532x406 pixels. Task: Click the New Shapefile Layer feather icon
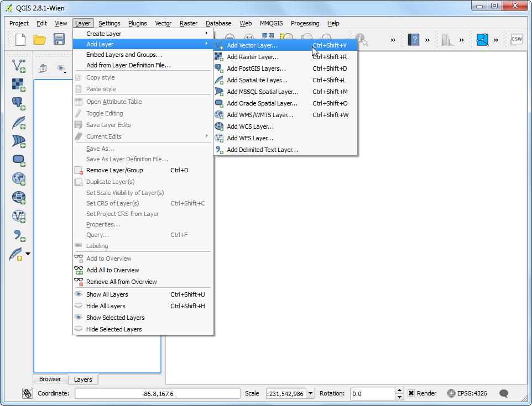16,254
